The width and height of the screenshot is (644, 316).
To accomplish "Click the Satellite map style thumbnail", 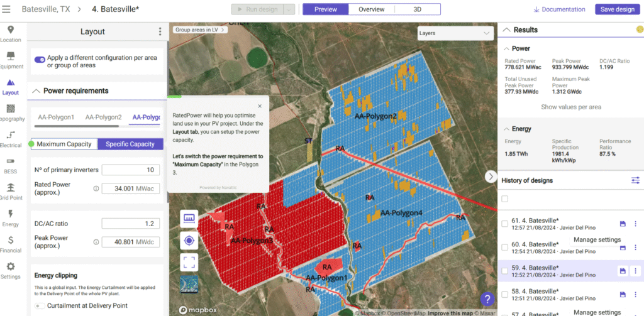I will 189,285.
